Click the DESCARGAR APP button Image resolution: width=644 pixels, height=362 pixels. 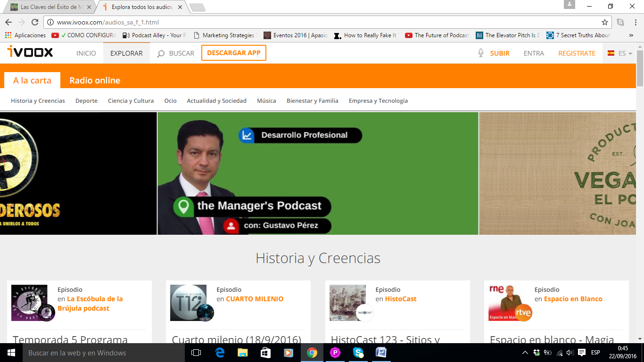tap(234, 53)
